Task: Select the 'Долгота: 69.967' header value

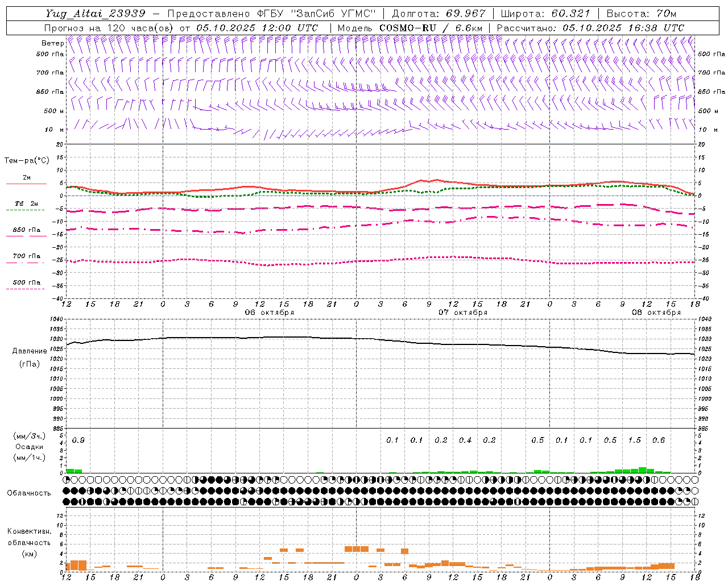Action: [439, 14]
